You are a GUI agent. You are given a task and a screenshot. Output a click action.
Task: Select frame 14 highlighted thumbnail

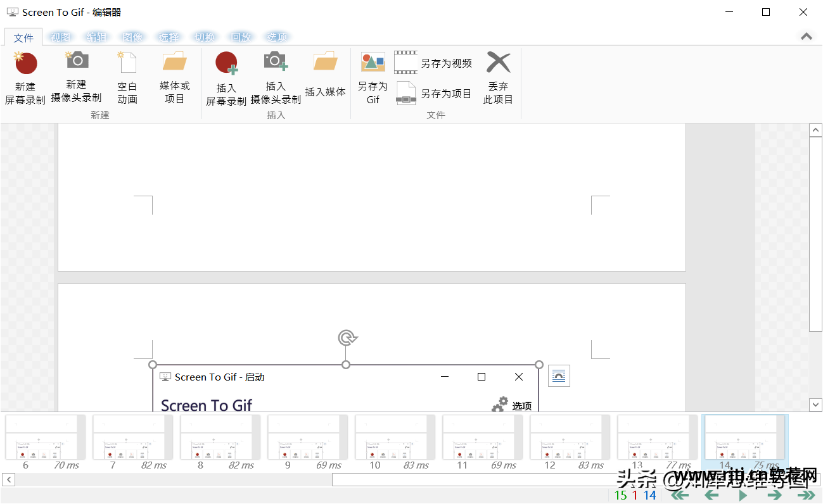pyautogui.click(x=744, y=443)
